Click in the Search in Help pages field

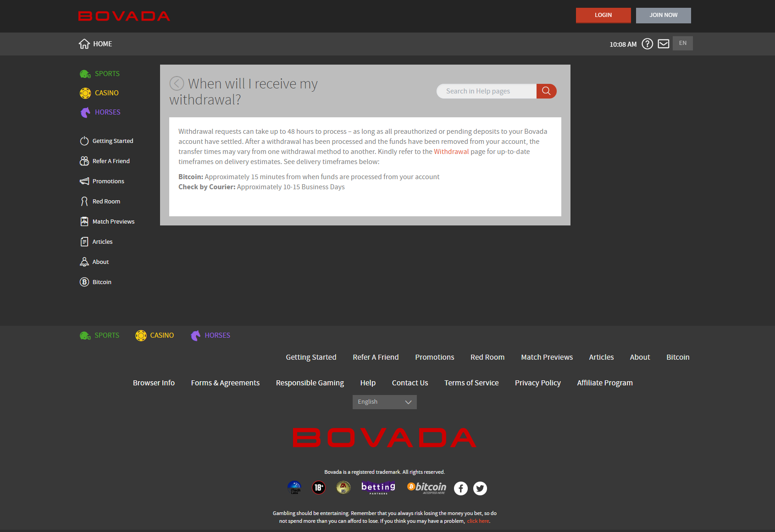pos(487,91)
